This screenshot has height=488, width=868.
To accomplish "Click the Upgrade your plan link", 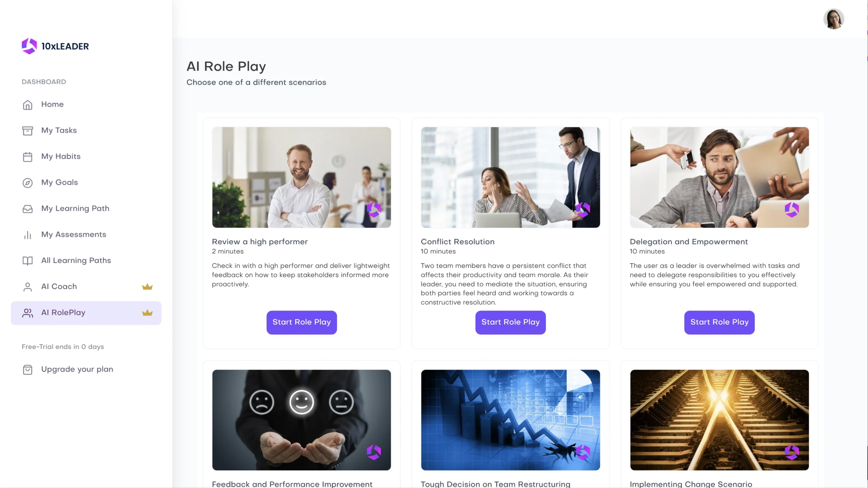I will 77,369.
